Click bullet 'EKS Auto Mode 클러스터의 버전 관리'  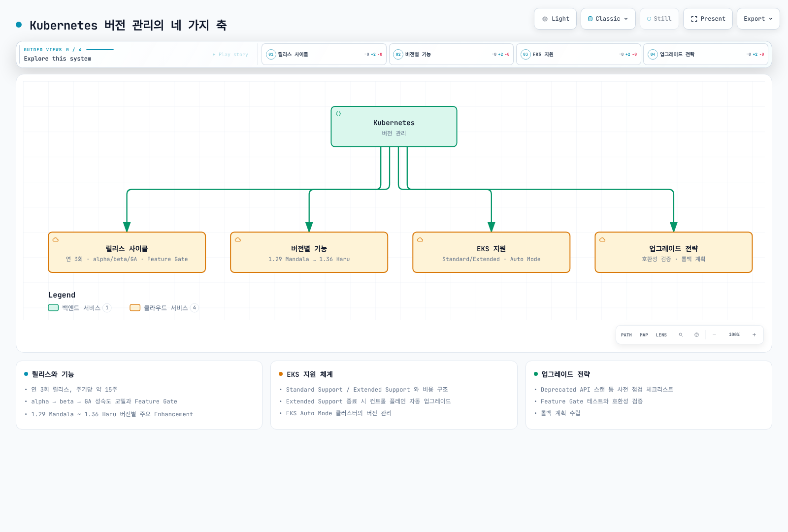[x=339, y=413]
